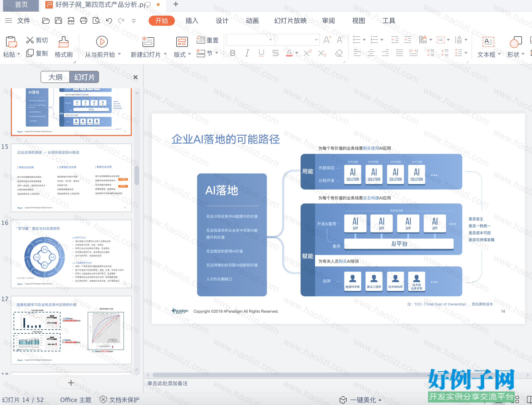Image resolution: width=532 pixels, height=405 pixels.
Task: Open file folder icon in quick toolbar
Action: 46,21
